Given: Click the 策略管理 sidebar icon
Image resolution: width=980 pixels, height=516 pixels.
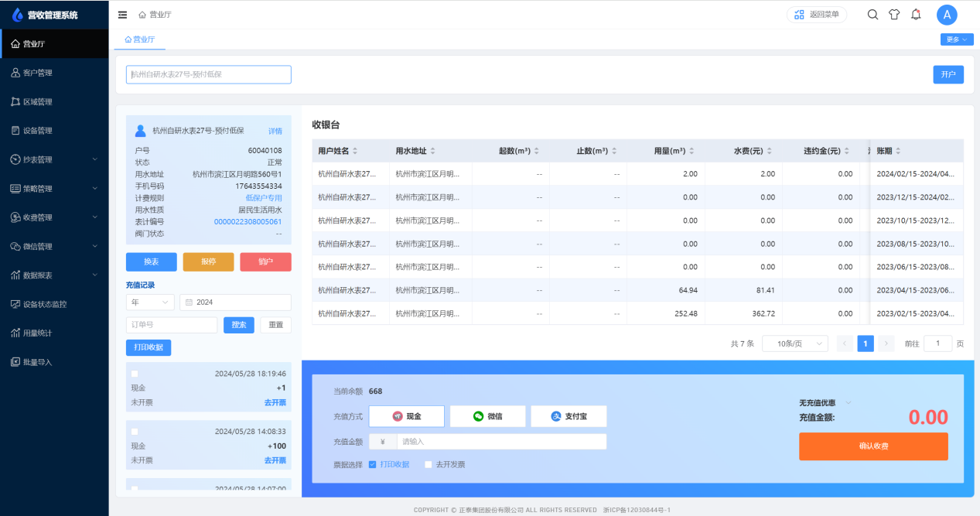Looking at the screenshot, I should point(15,189).
